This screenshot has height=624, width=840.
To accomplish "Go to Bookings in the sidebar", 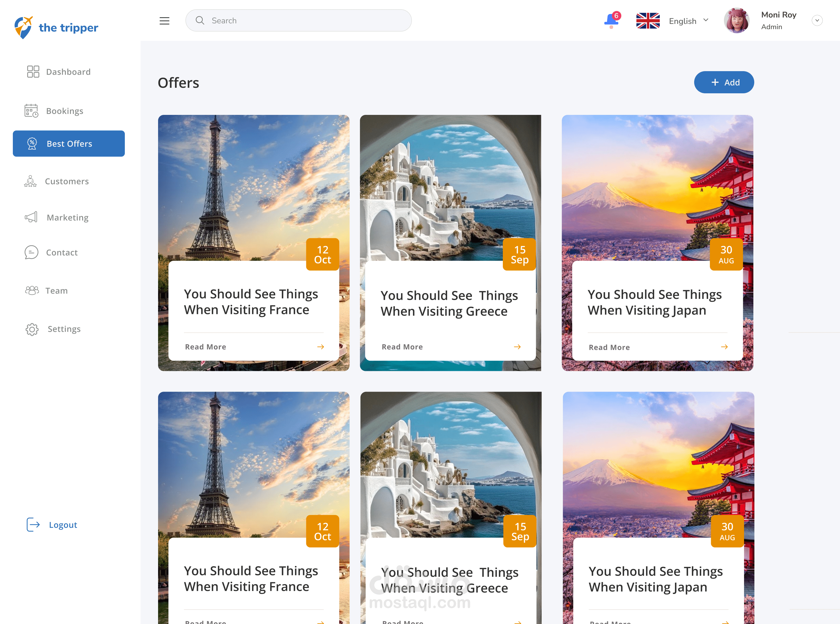I will (64, 111).
